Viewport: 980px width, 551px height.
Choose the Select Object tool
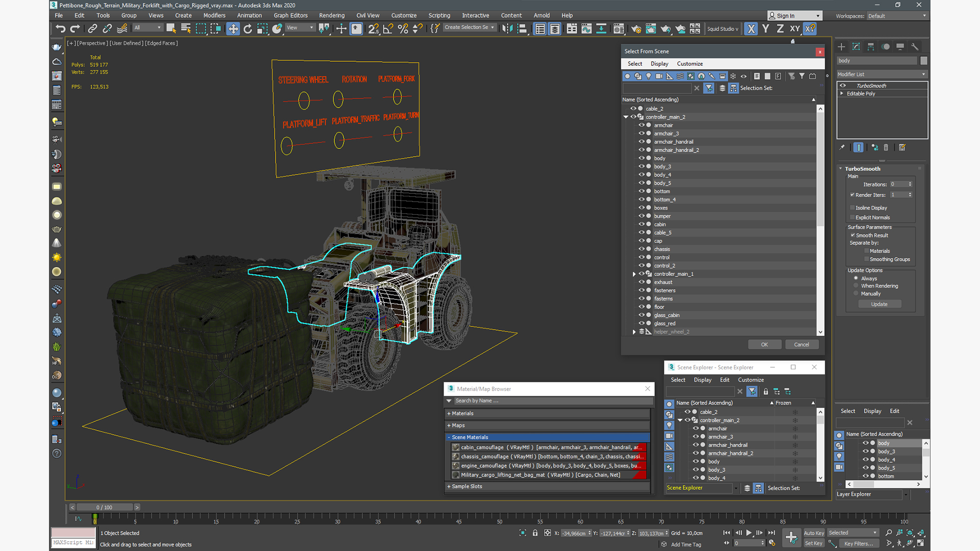tap(171, 29)
